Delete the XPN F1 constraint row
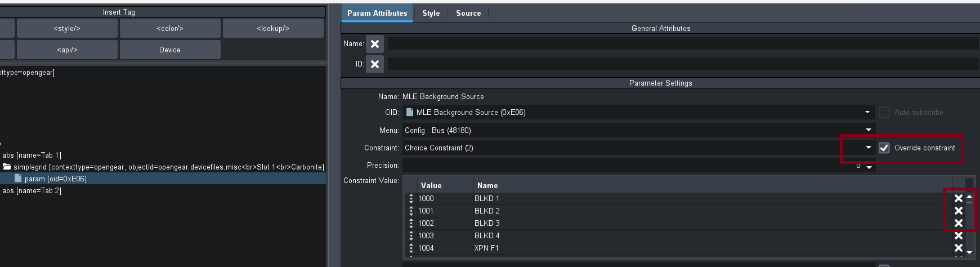This screenshot has height=267, width=980. point(958,248)
